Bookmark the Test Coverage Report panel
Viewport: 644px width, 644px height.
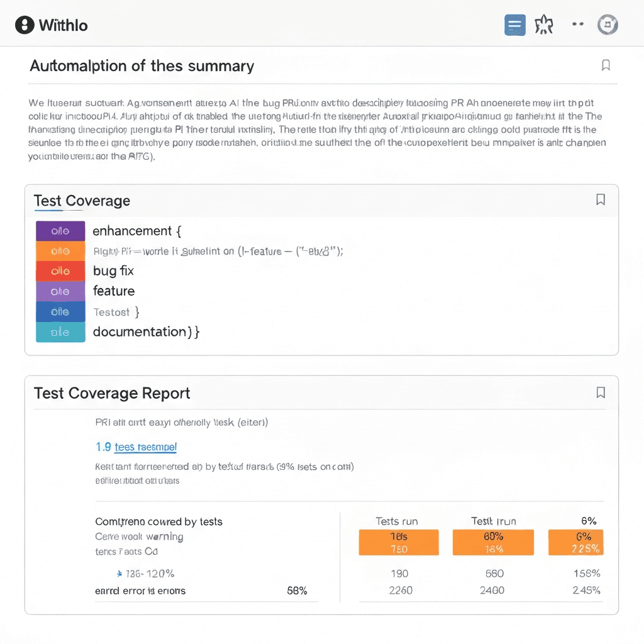[601, 392]
